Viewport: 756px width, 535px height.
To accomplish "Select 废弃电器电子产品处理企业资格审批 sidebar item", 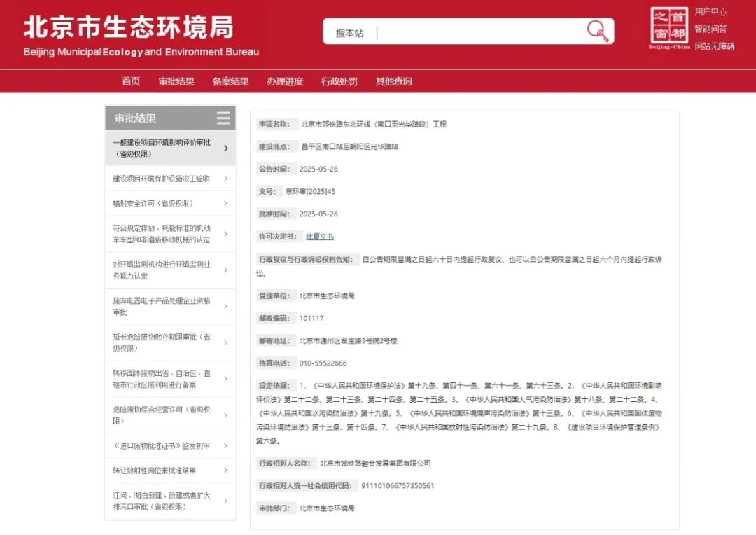I will click(x=170, y=306).
